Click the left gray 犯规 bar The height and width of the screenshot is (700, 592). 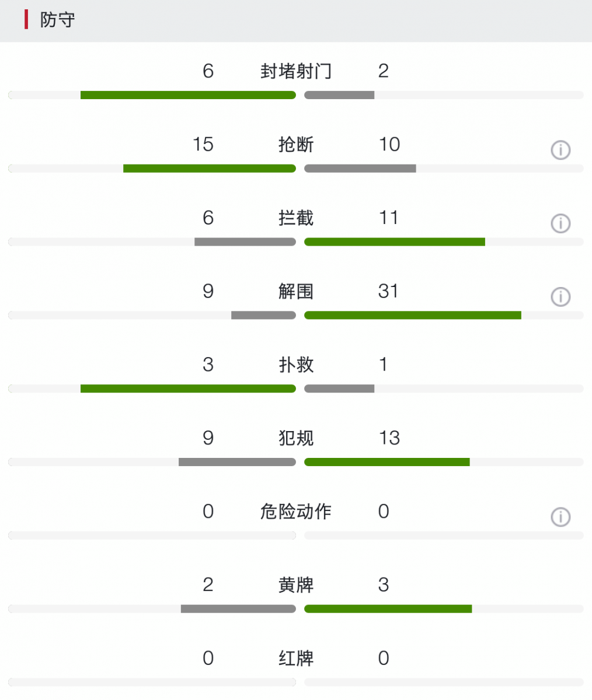(x=237, y=462)
